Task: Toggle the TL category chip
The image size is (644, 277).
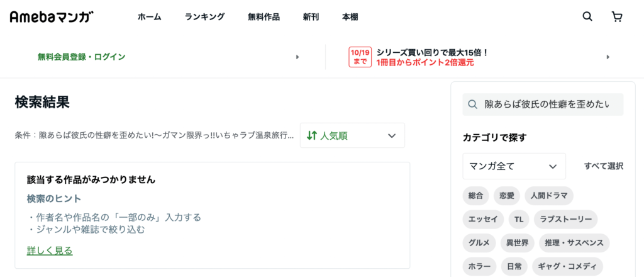Action: tap(519, 220)
